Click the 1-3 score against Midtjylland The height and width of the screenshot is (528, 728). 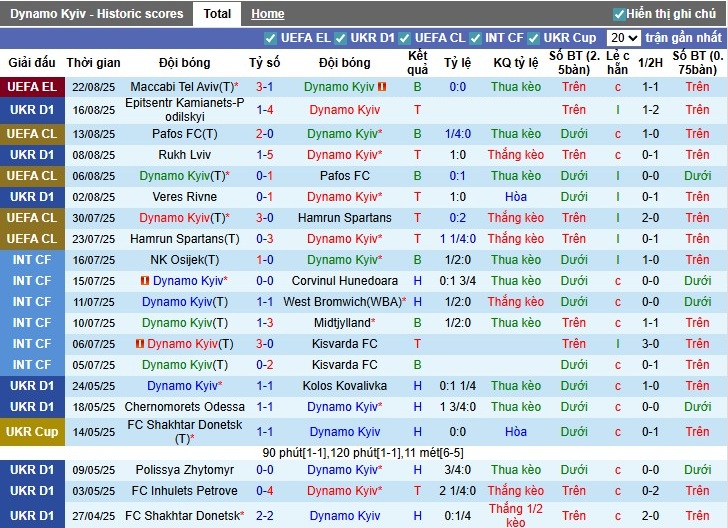pos(264,323)
